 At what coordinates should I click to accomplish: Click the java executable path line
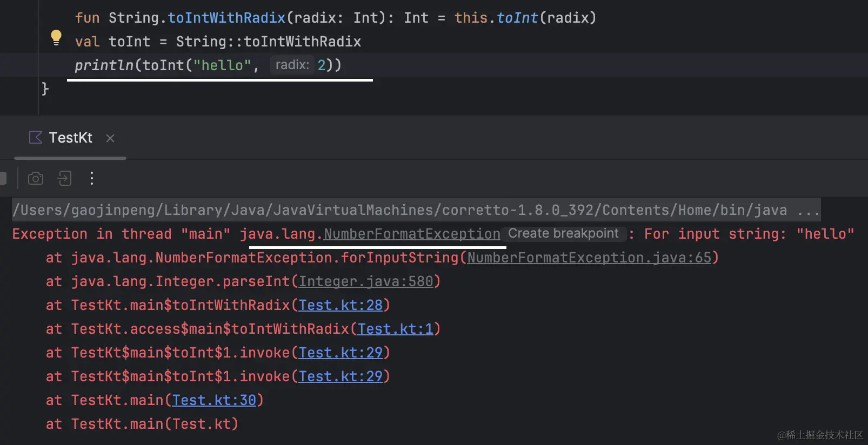(416, 210)
